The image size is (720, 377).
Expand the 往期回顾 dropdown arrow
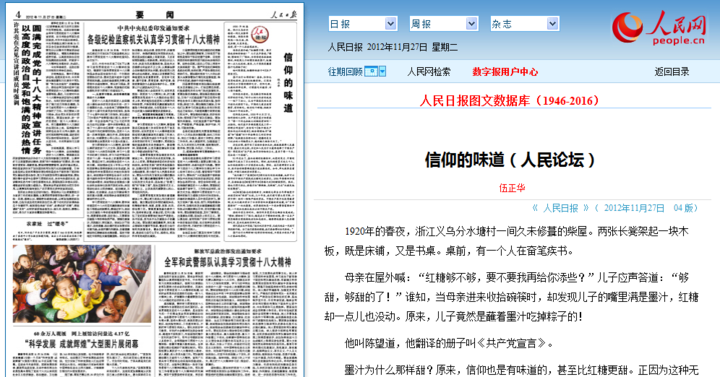pos(382,71)
